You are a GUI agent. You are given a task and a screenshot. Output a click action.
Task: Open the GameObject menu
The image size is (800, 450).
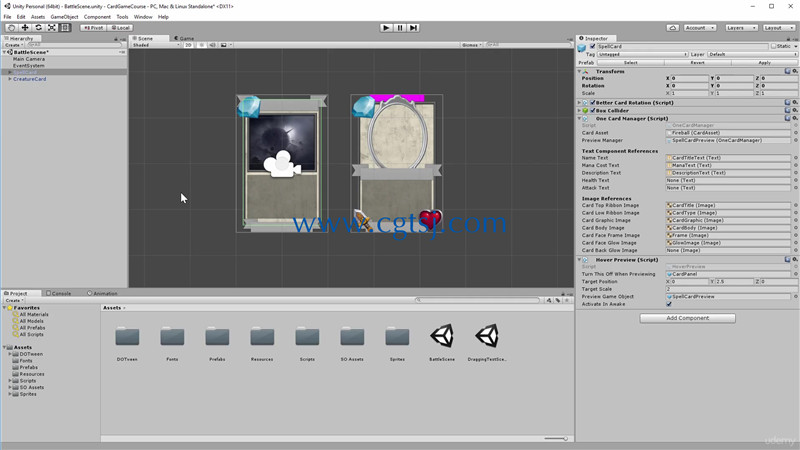click(x=64, y=17)
